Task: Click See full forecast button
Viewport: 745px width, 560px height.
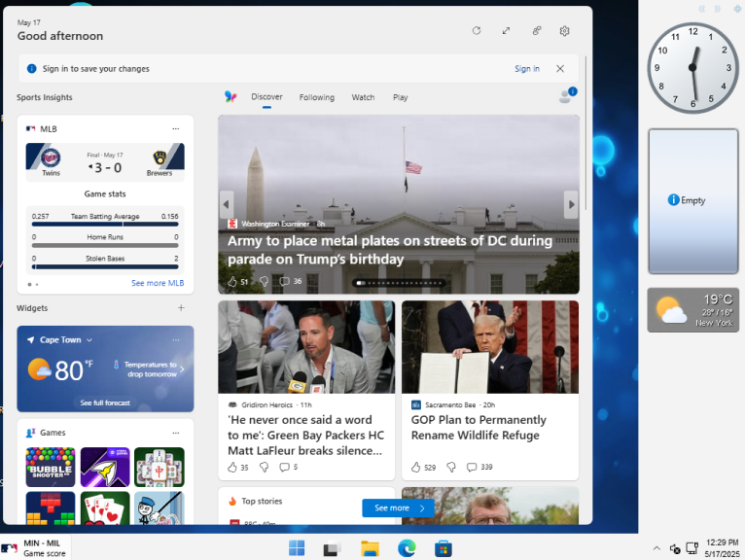Action: click(x=105, y=402)
